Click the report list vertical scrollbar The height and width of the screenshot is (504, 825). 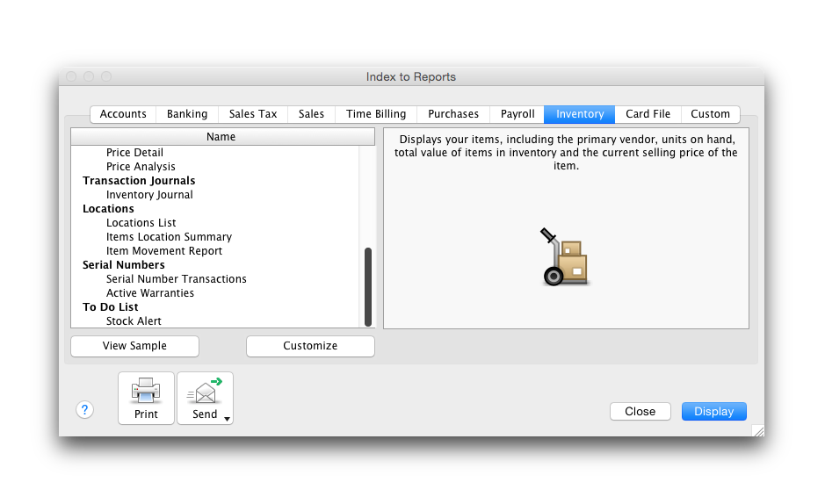(368, 285)
